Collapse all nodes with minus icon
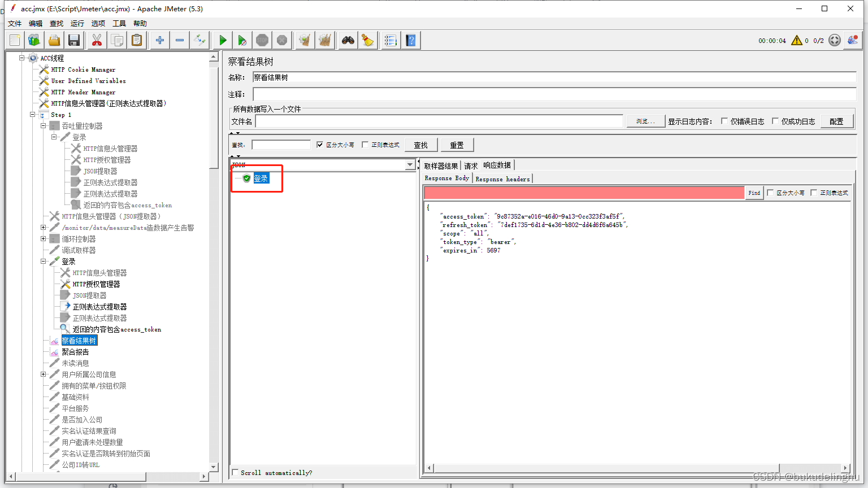The width and height of the screenshot is (868, 488). click(180, 40)
